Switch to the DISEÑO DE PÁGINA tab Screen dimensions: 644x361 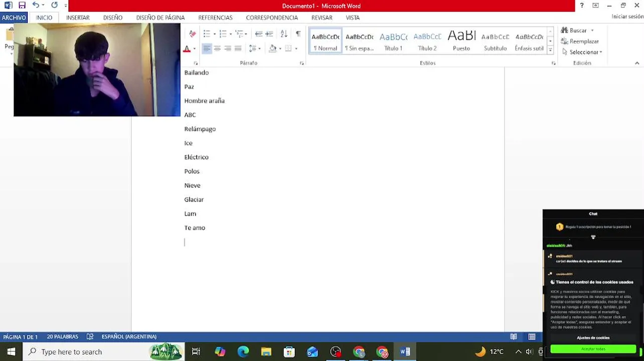click(x=160, y=18)
